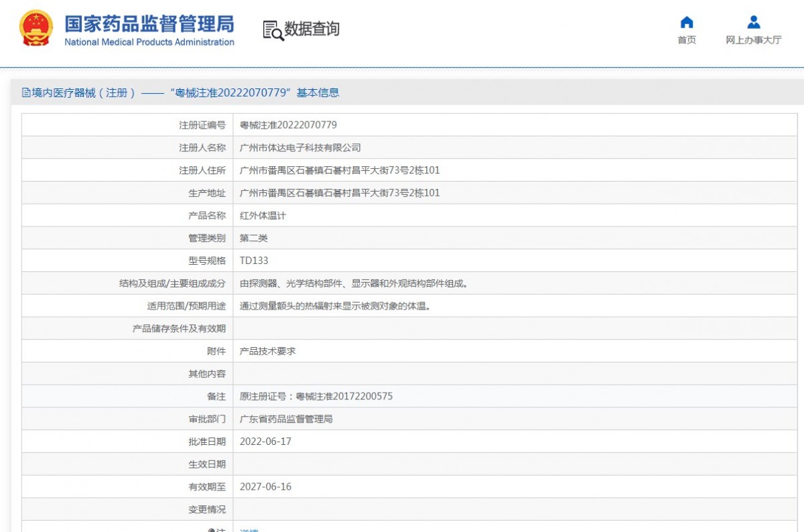The width and height of the screenshot is (804, 532).
Task: Click the 广东省药品监督管理局 value
Action: [286, 419]
